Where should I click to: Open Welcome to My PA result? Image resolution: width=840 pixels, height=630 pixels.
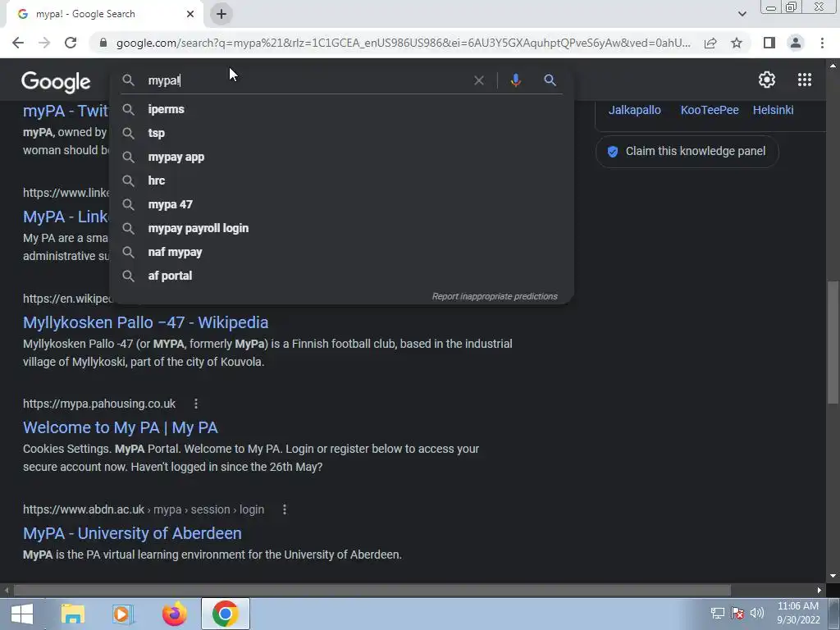point(121,427)
